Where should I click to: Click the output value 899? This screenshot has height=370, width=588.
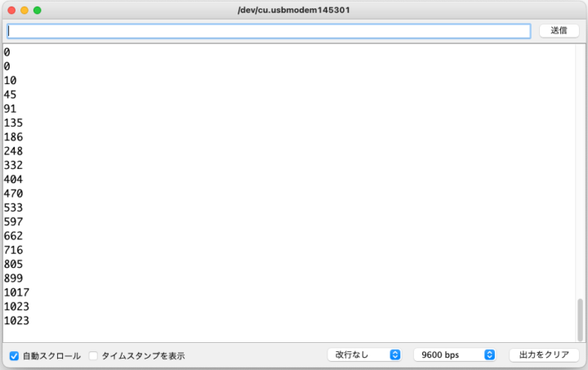tap(13, 279)
